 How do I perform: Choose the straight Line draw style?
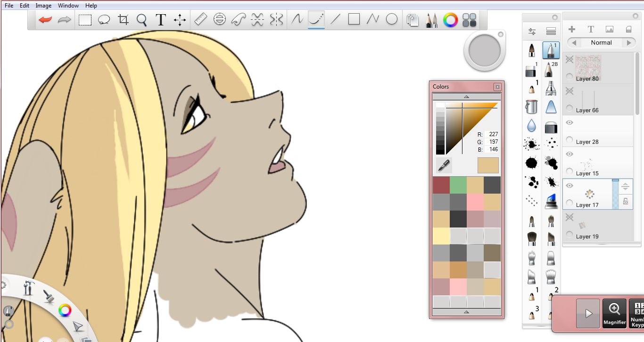(335, 20)
